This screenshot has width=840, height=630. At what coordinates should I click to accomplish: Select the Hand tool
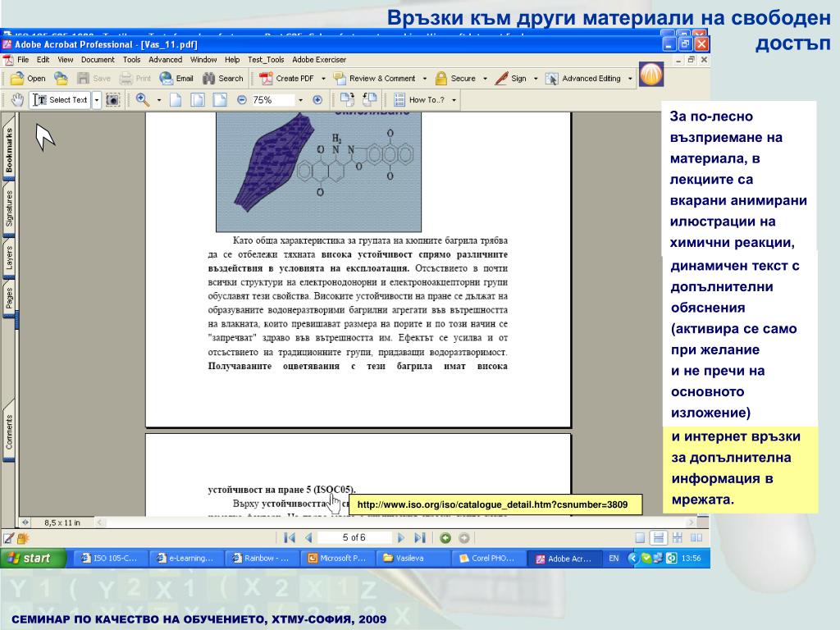(x=17, y=99)
